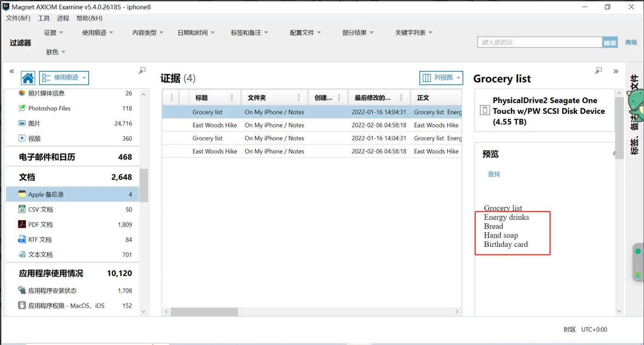This screenshot has height=345, width=644.
Task: Select the 照片媒体信息 category icon
Action: point(22,93)
